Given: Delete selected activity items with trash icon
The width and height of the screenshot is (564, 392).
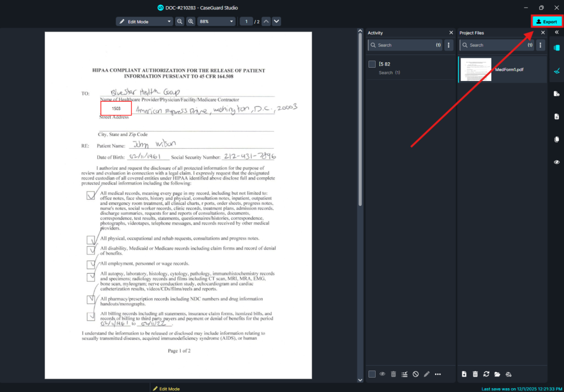Looking at the screenshot, I should pos(393,374).
